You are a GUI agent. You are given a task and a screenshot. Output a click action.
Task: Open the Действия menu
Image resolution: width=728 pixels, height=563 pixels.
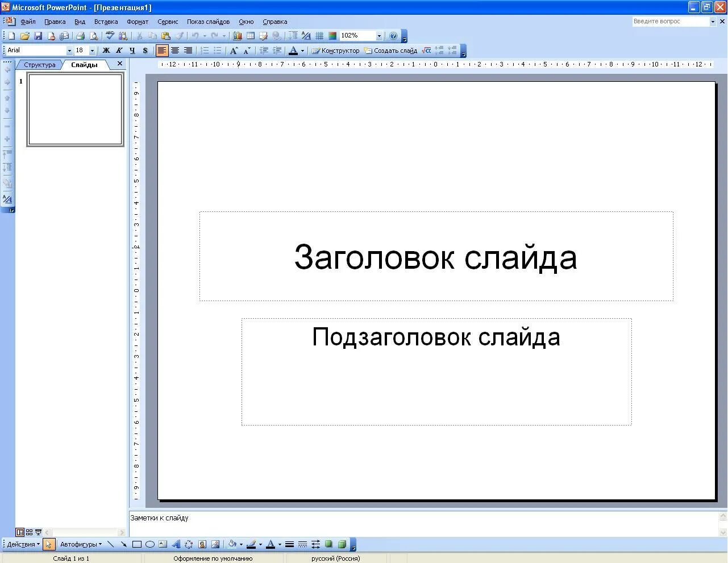[23, 544]
